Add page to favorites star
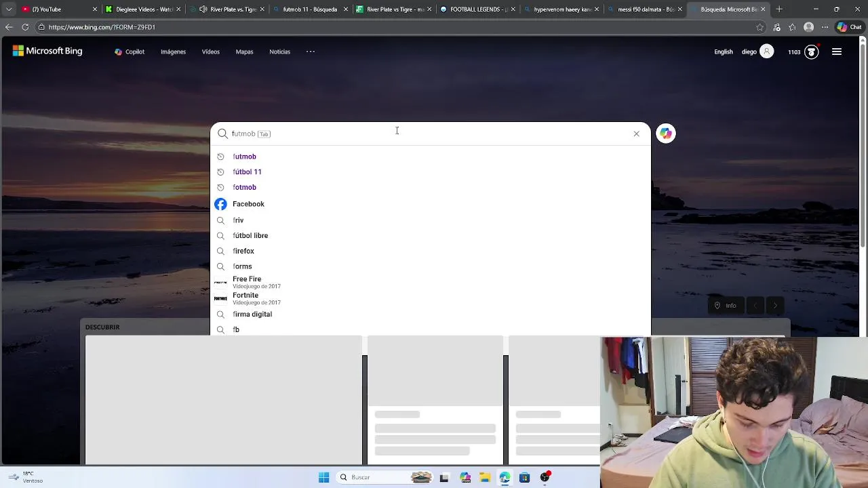The width and height of the screenshot is (868, 488). pyautogui.click(x=759, y=27)
